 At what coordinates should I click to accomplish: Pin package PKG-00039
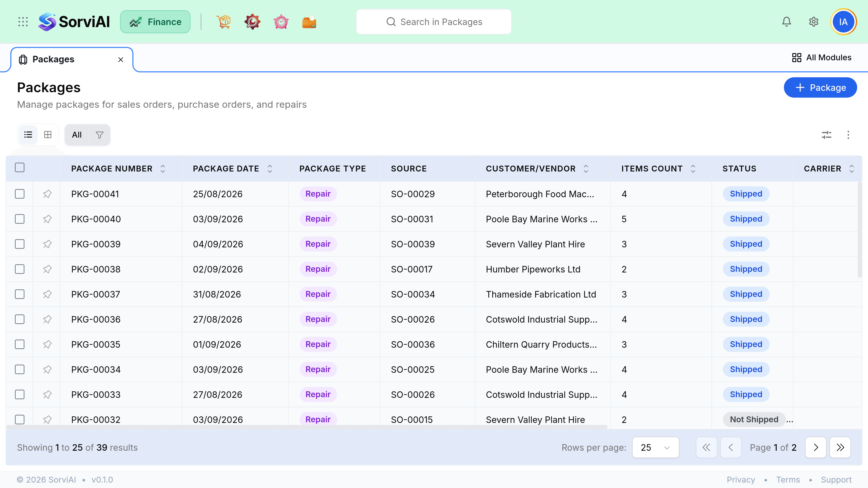point(47,244)
